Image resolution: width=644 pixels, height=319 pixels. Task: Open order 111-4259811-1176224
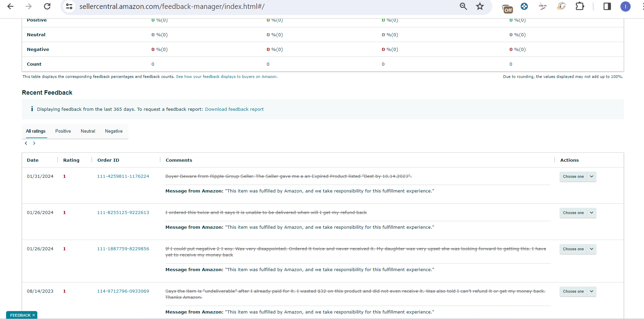(x=123, y=176)
